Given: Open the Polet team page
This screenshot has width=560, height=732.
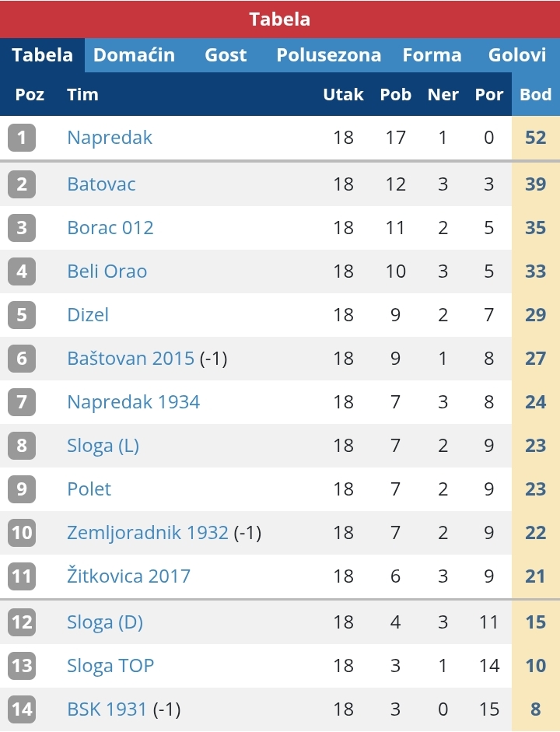Looking at the screenshot, I should click(x=89, y=489).
